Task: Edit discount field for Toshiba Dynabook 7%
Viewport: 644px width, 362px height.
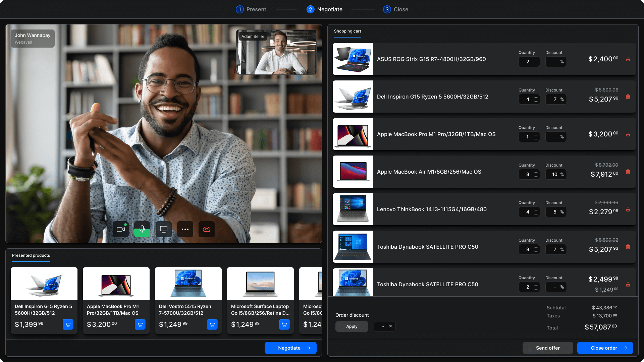Action: (x=556, y=249)
